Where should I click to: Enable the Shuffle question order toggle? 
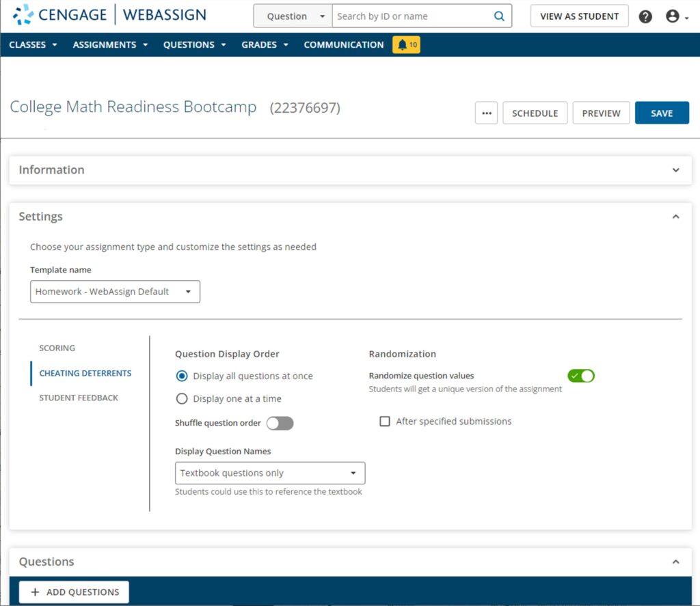click(x=280, y=424)
